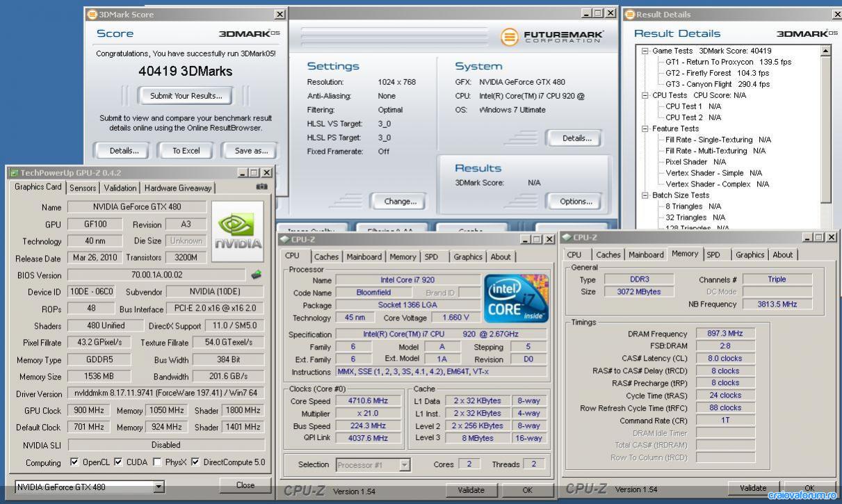Screen dimensions: 842x504
Task: Open the GPU selection dropdown in GPU-Z
Action: pyautogui.click(x=159, y=487)
